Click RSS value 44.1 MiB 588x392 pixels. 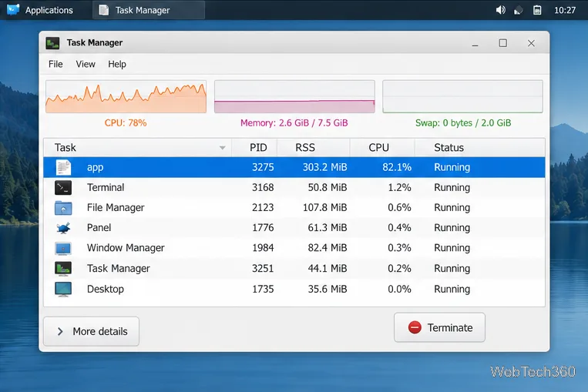(328, 268)
